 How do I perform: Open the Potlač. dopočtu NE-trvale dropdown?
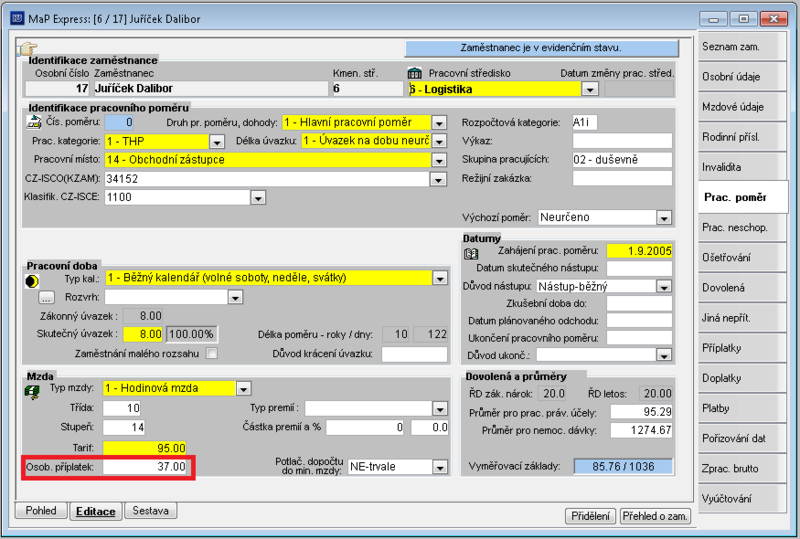[440, 467]
